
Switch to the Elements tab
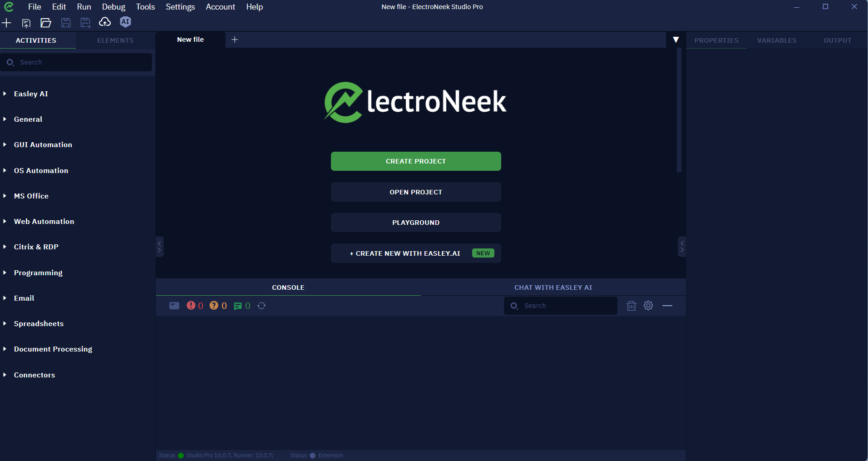[115, 40]
